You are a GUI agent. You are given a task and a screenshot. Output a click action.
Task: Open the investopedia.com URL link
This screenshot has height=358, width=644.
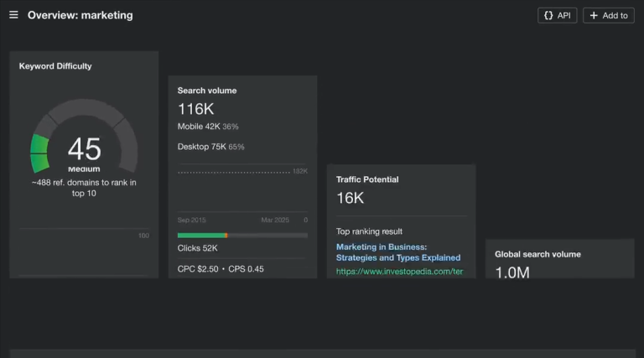tap(399, 272)
